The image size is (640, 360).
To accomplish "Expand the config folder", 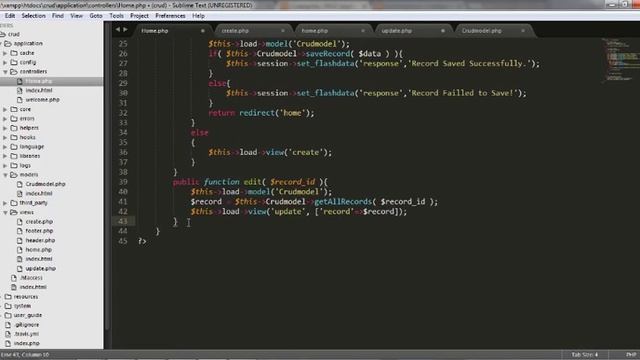I will 5,62.
